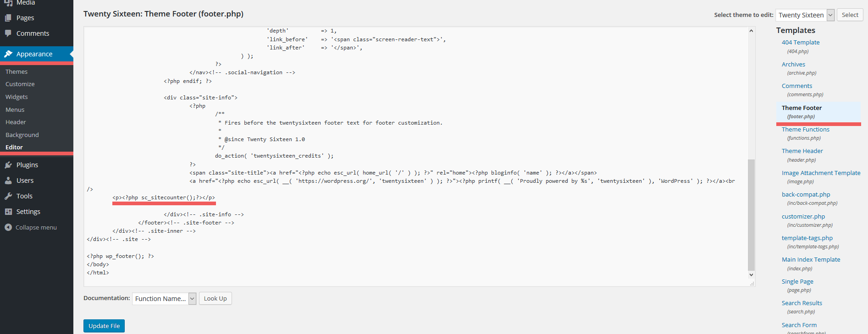Open the Theme Footer file
The image size is (868, 334).
pos(802,108)
